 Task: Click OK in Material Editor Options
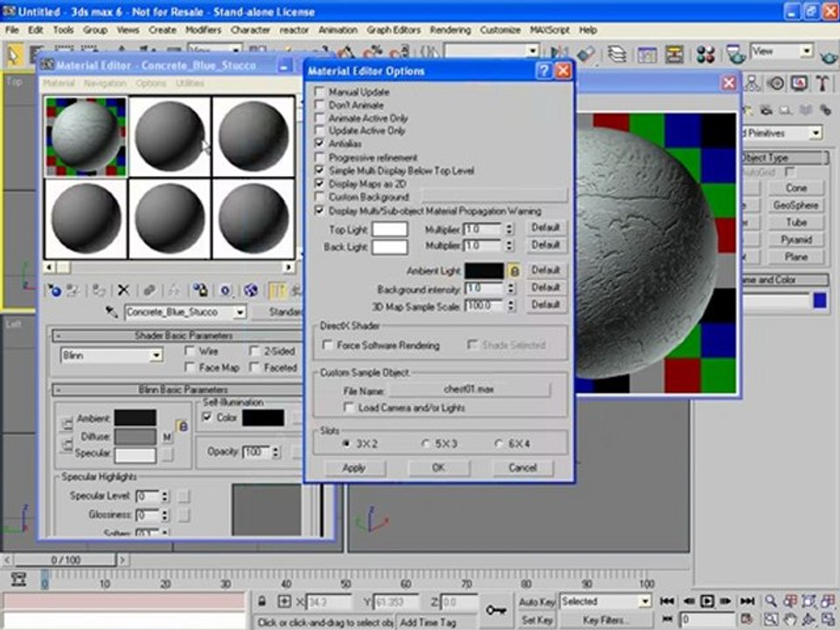pyautogui.click(x=438, y=467)
